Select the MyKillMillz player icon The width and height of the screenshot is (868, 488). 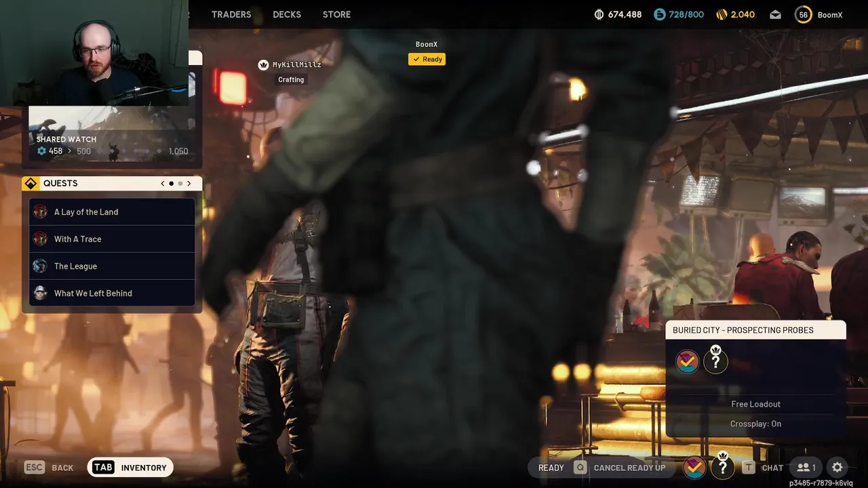pyautogui.click(x=263, y=64)
